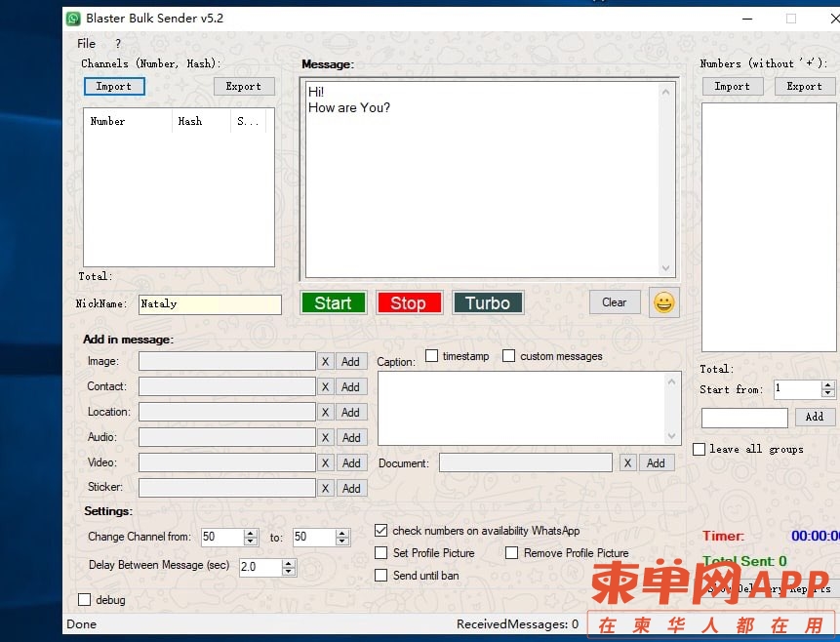
Task: Focus the new number input field
Action: [x=744, y=418]
